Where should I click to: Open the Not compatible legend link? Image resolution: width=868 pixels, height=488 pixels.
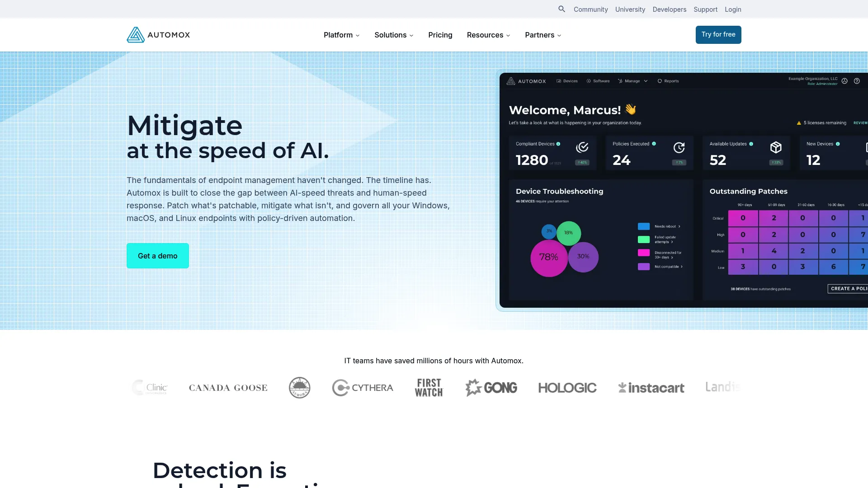[669, 267]
